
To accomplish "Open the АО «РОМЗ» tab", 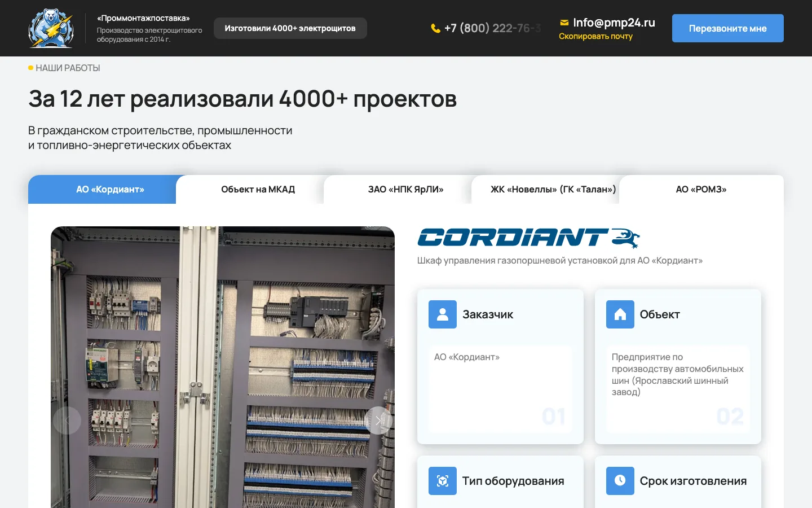I will (701, 190).
